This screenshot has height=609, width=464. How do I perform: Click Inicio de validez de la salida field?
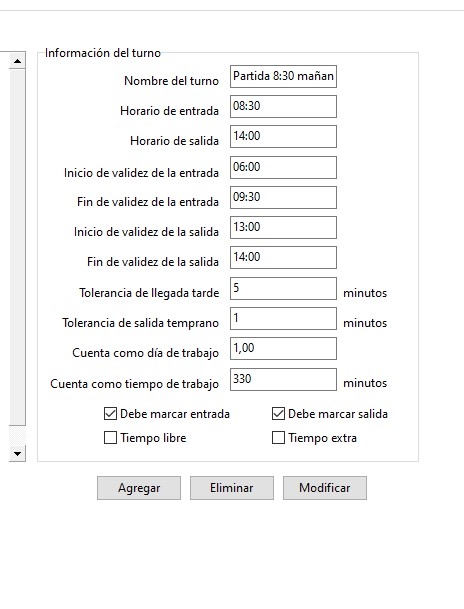coord(283,227)
